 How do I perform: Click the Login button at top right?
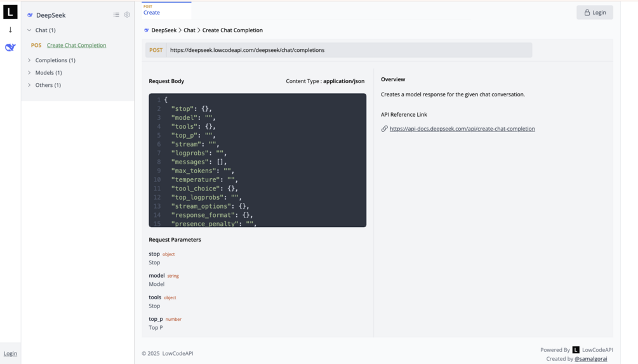coord(594,12)
